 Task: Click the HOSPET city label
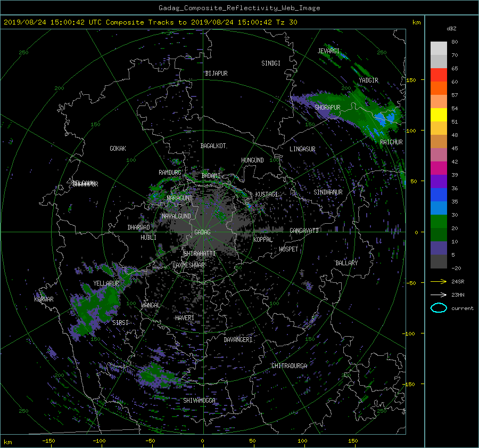click(288, 249)
